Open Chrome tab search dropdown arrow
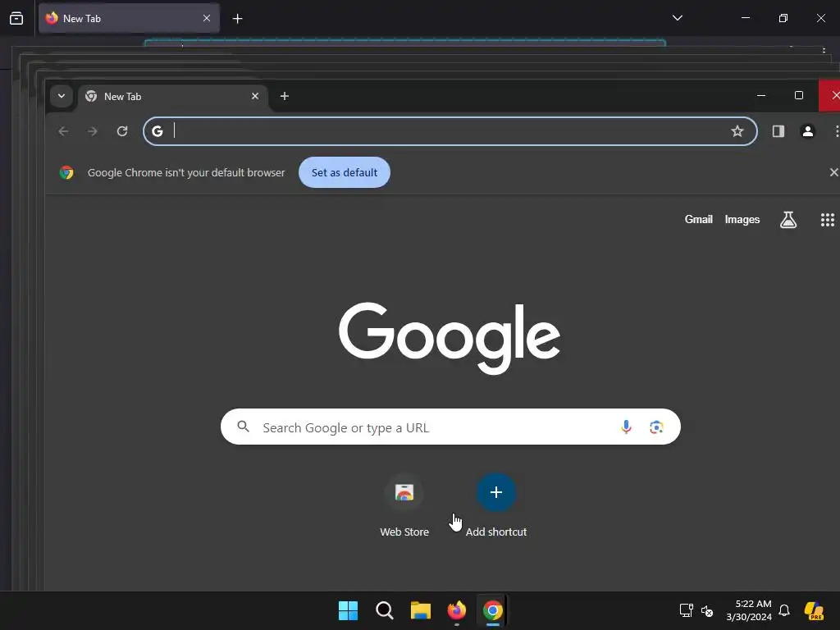Screen dimensions: 840x630 [61, 97]
